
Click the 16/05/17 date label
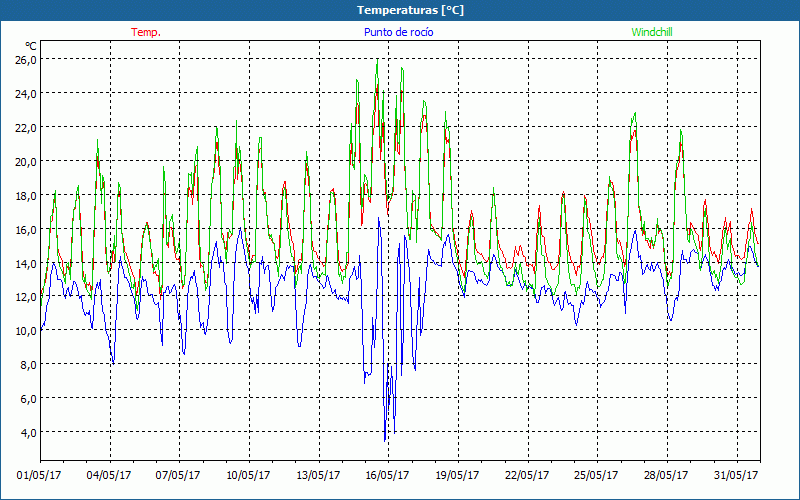point(388,476)
